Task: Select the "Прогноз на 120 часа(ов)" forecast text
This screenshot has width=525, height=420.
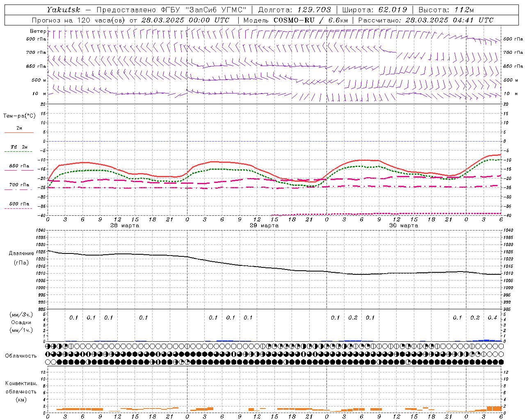Action: tap(79, 20)
